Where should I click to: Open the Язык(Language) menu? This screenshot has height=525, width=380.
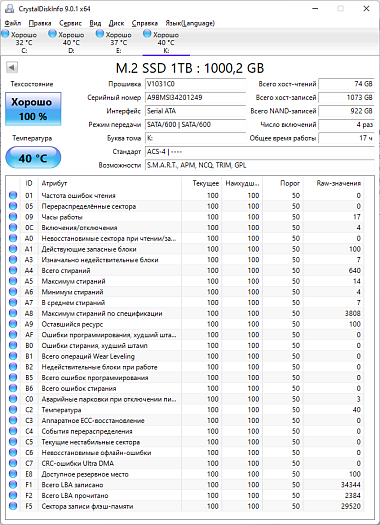click(190, 23)
